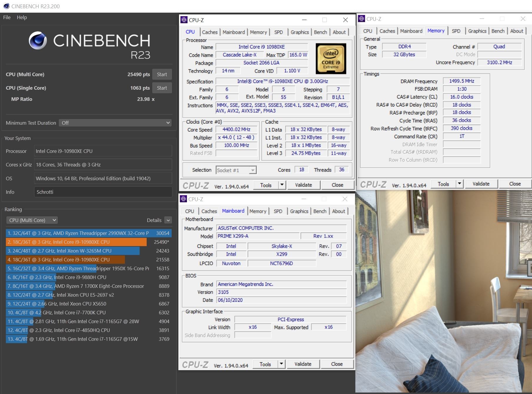Open the ranking CPU (Multi Core) dropdown
Screen dimensions: 532x394
(32, 220)
